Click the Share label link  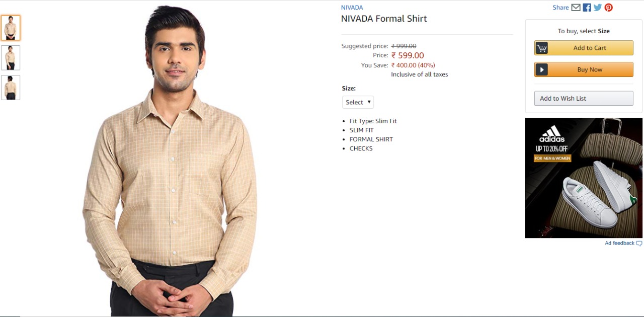560,8
